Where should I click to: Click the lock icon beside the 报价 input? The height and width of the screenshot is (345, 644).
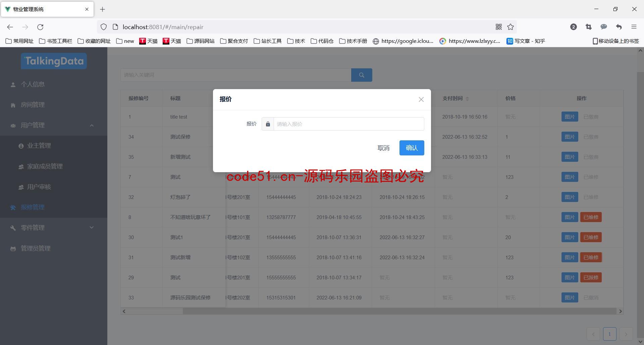tap(268, 124)
